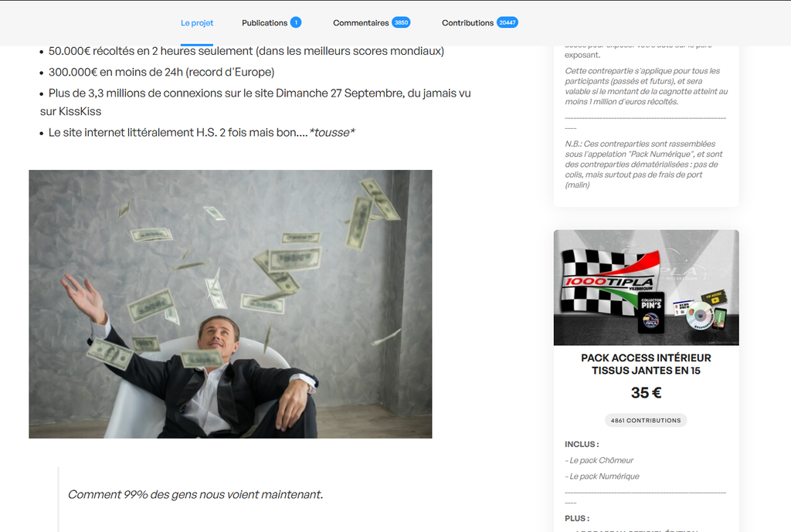The image size is (791, 532).
Task: Click the 4861 contributions pill
Action: [x=646, y=420]
